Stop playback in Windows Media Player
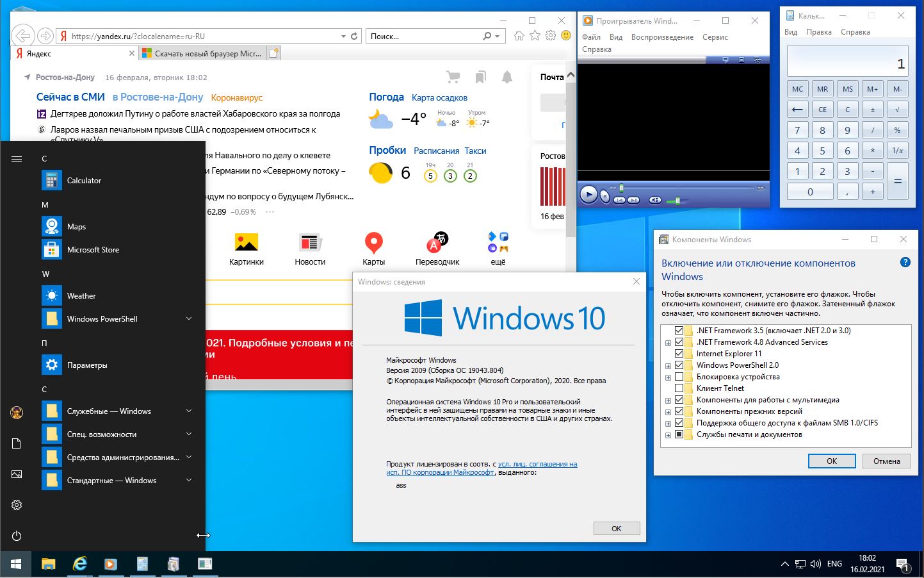This screenshot has height=578, width=924. tap(605, 197)
